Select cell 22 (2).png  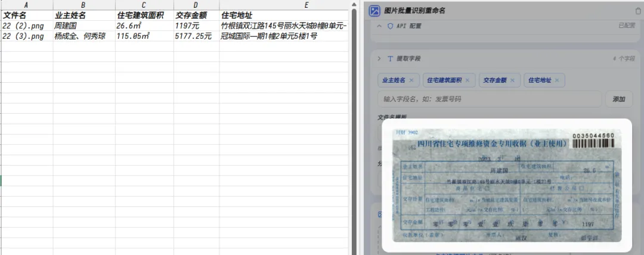coord(27,26)
